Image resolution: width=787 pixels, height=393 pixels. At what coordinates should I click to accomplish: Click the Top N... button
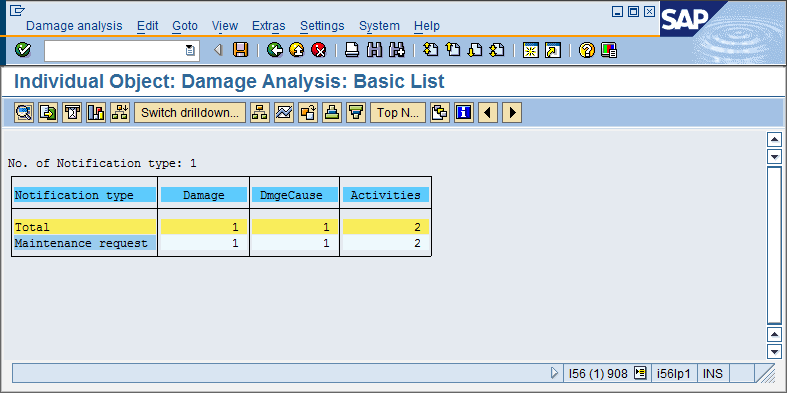tap(398, 113)
